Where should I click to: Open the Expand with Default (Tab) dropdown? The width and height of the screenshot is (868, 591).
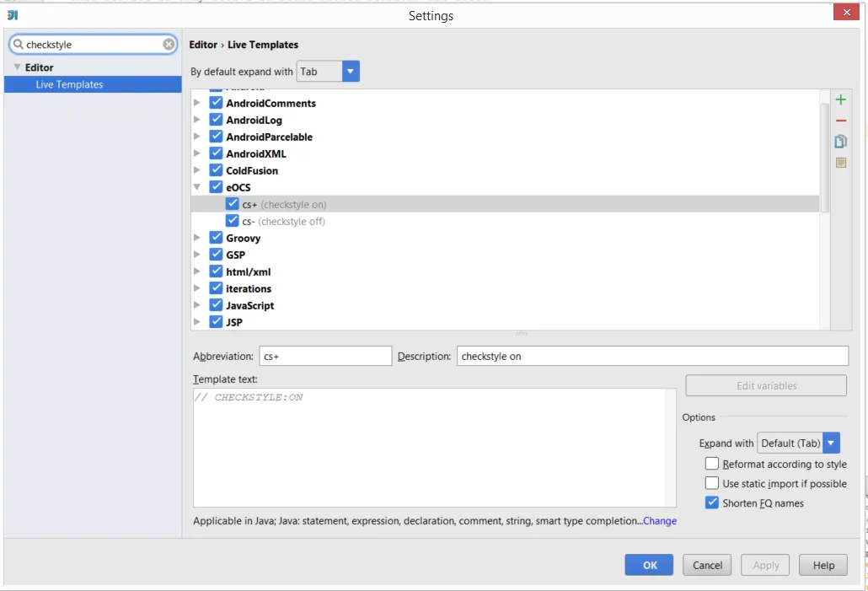831,443
